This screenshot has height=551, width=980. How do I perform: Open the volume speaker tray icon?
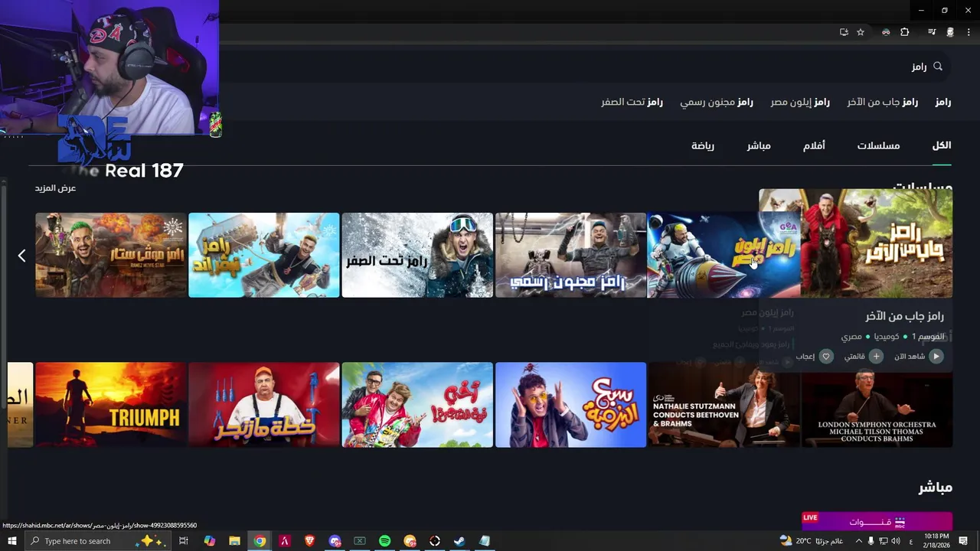tap(895, 541)
